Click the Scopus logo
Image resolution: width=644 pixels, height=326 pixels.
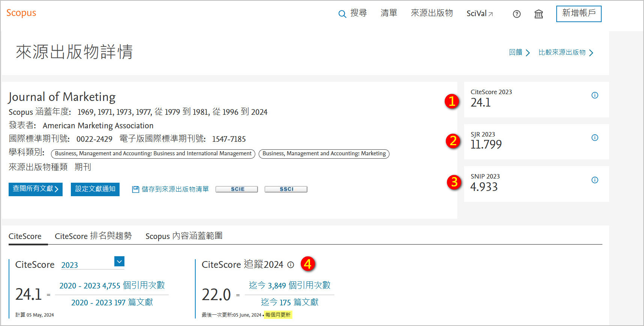[x=21, y=13]
